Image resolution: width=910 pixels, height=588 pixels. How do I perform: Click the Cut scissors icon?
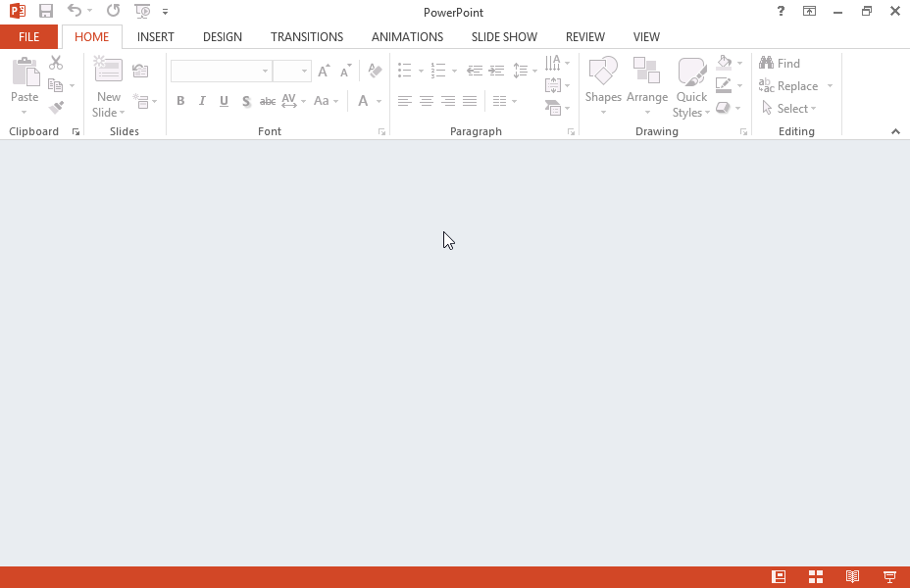(x=56, y=62)
